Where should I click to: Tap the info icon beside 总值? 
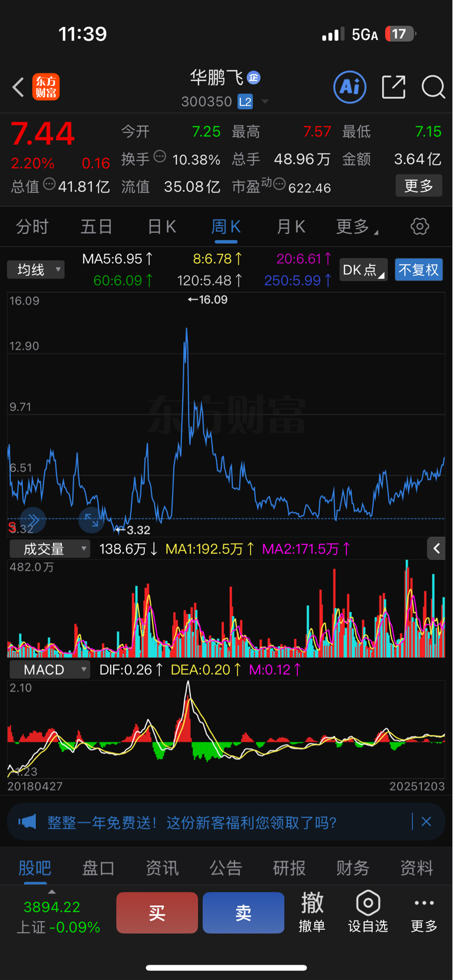[49, 184]
